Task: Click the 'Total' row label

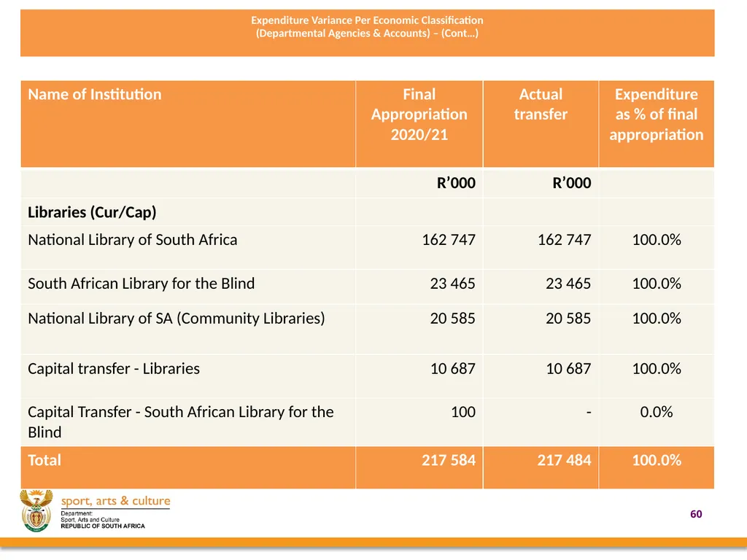Action: point(44,460)
